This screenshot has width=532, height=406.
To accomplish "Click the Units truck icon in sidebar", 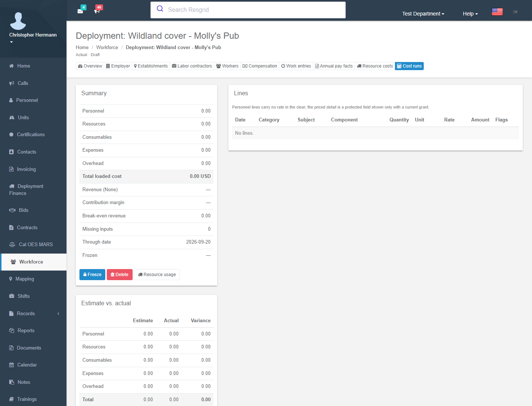I will pyautogui.click(x=12, y=118).
